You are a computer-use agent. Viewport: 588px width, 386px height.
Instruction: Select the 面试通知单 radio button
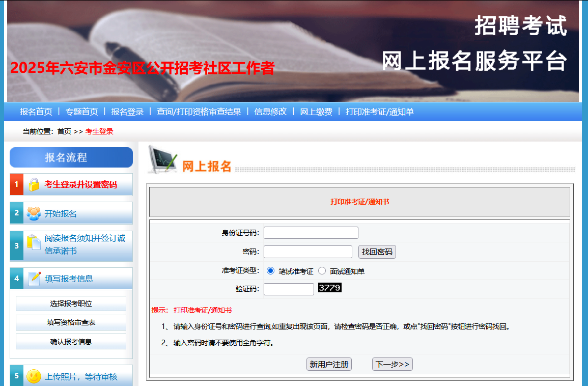point(322,271)
